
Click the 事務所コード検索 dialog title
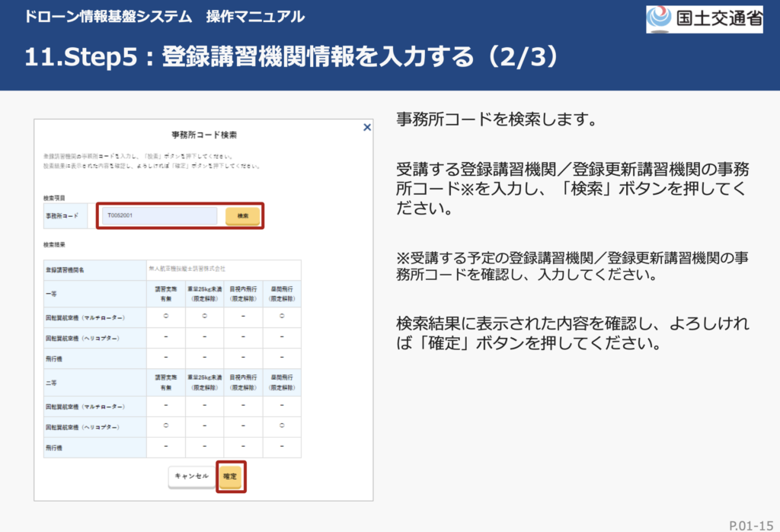[x=203, y=135]
